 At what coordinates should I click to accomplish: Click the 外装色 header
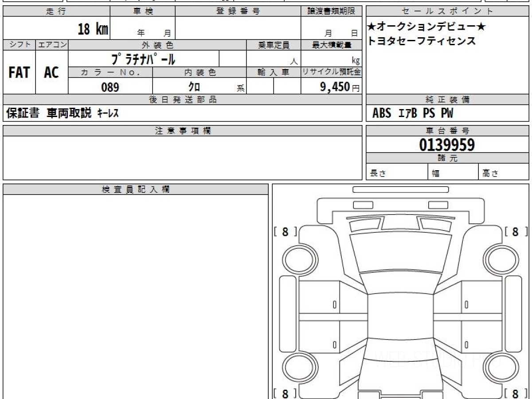[157, 45]
